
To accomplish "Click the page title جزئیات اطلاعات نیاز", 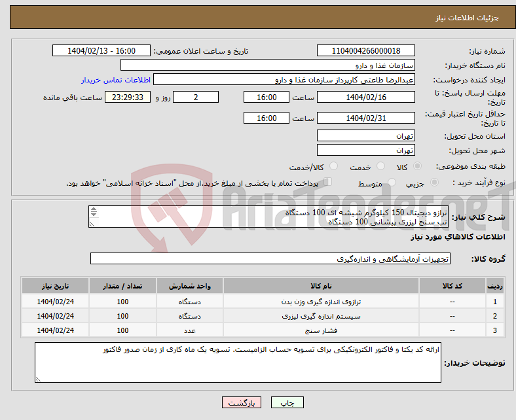I will [x=468, y=18].
